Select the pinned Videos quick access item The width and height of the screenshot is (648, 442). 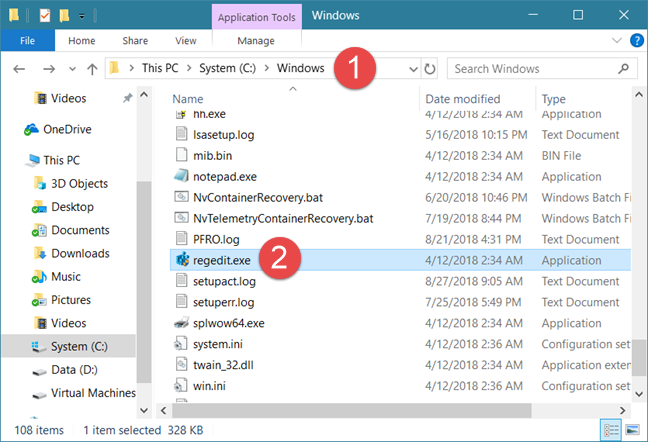click(x=69, y=98)
